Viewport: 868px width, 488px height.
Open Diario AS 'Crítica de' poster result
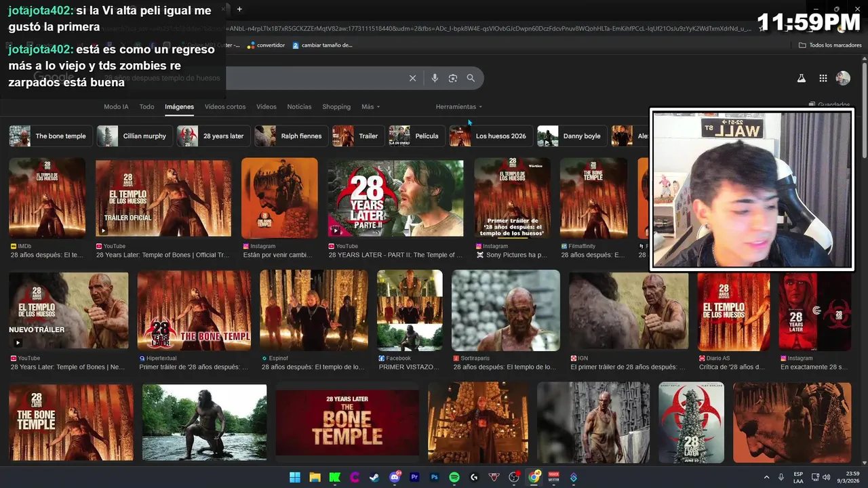734,310
